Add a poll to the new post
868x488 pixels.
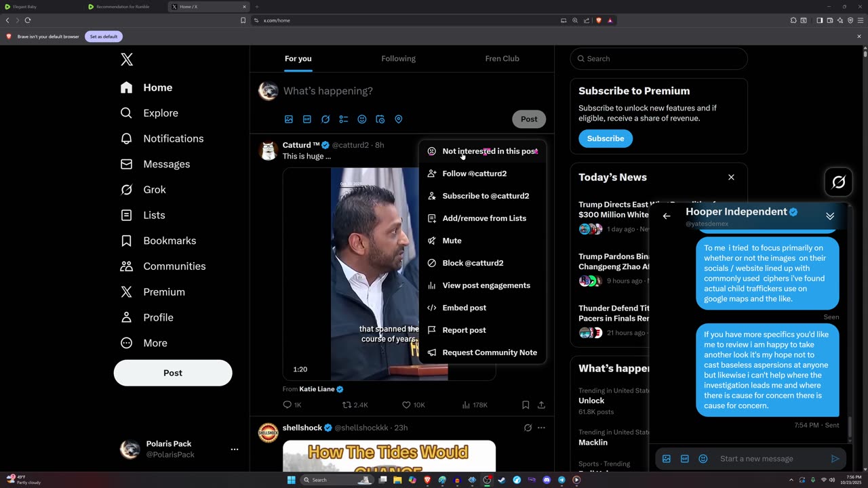(x=344, y=119)
